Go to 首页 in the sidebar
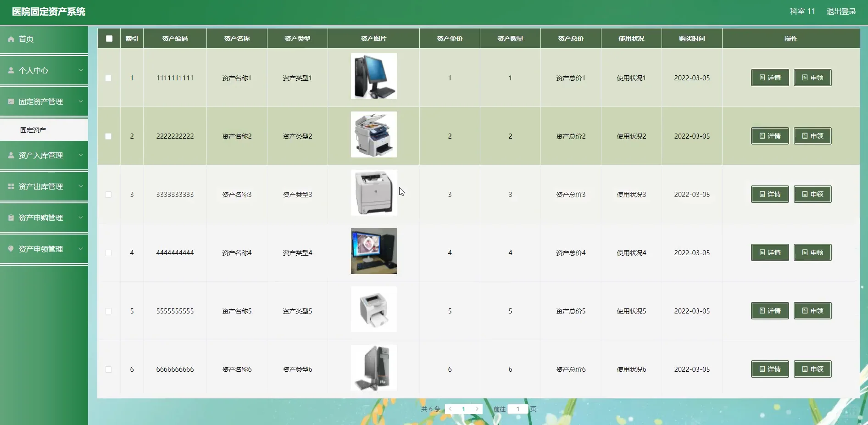Viewport: 868px width, 425px height. [44, 39]
